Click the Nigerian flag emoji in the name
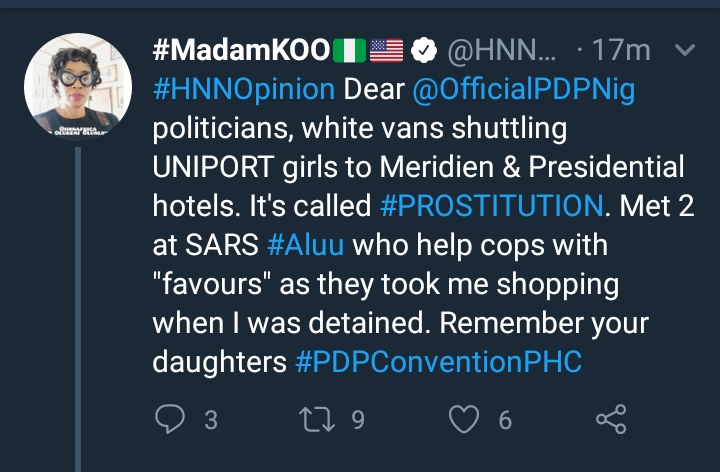The height and width of the screenshot is (472, 720). click(349, 48)
